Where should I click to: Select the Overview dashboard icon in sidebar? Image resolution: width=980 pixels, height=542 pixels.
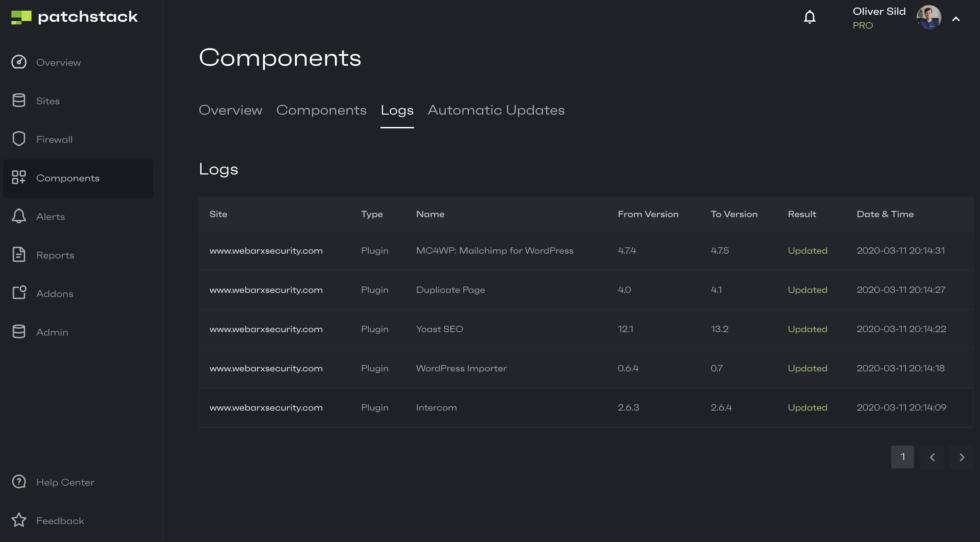[19, 62]
